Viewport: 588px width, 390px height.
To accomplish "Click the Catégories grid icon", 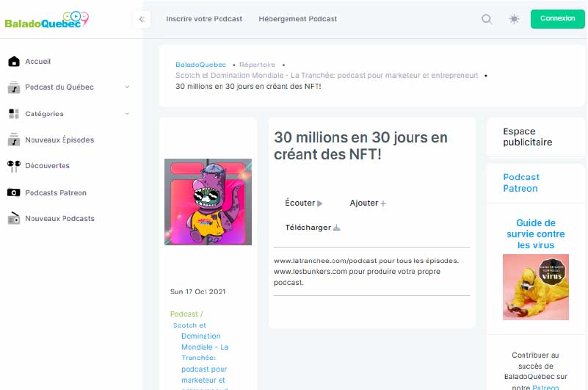I will (x=14, y=114).
